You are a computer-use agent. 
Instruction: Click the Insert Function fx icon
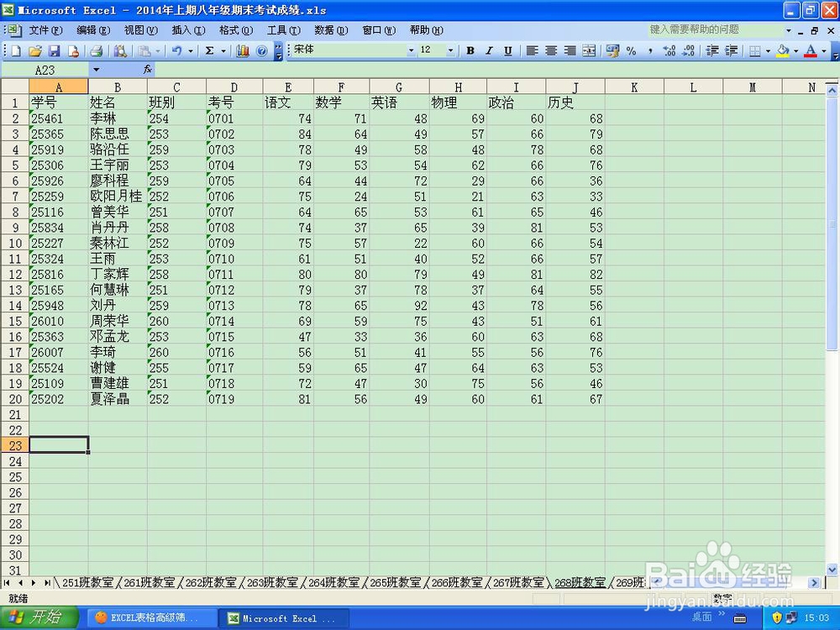pos(148,69)
